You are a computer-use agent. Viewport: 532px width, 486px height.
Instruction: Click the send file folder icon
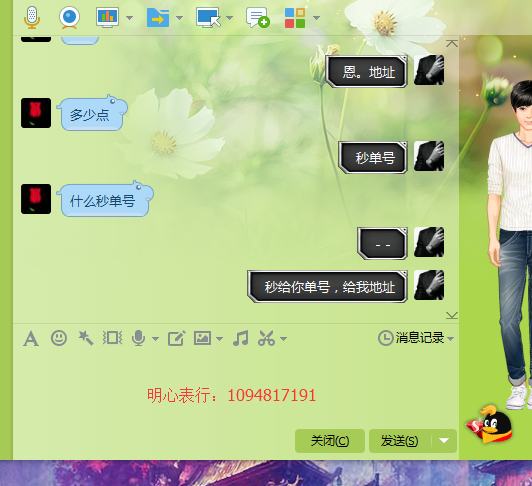point(158,17)
